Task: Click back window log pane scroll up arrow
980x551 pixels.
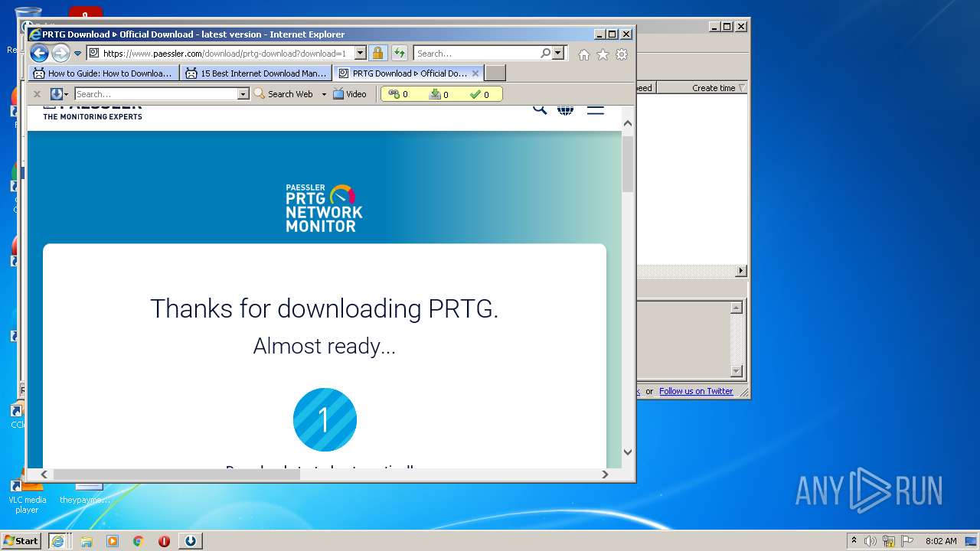Action: pyautogui.click(x=737, y=308)
